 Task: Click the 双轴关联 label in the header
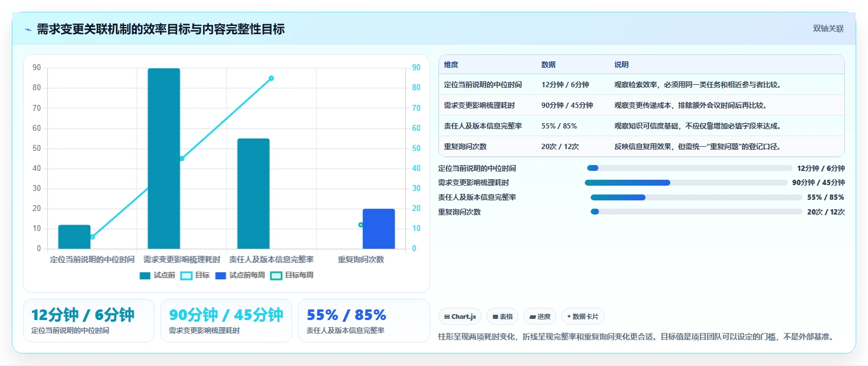[x=828, y=29]
